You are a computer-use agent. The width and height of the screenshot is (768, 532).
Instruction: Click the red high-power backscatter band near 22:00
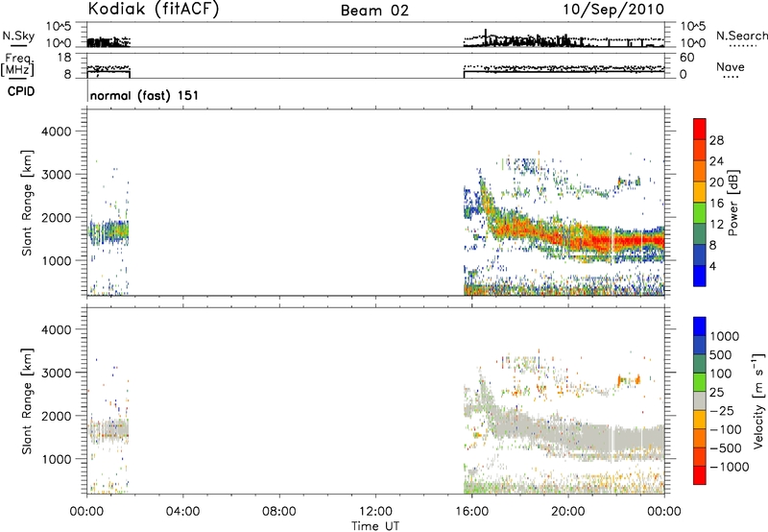(616, 241)
